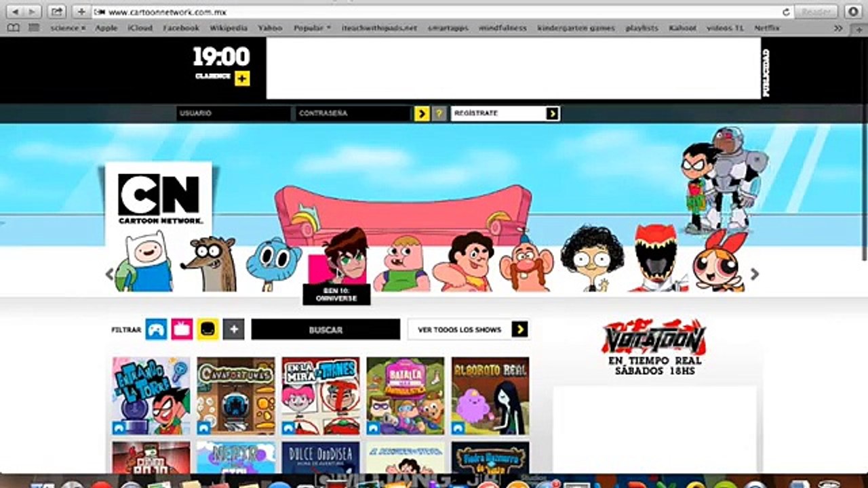Select Rigby the raccoon character
Screen dimensions: 868x488
[209, 264]
